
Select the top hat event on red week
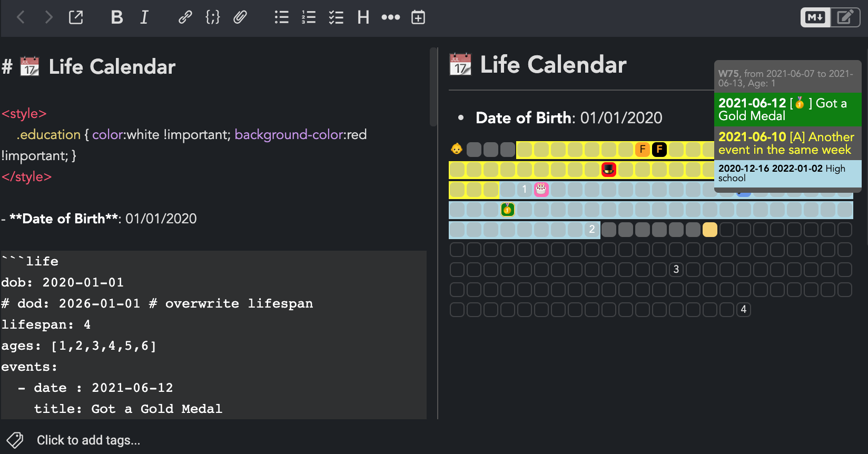[x=609, y=170]
